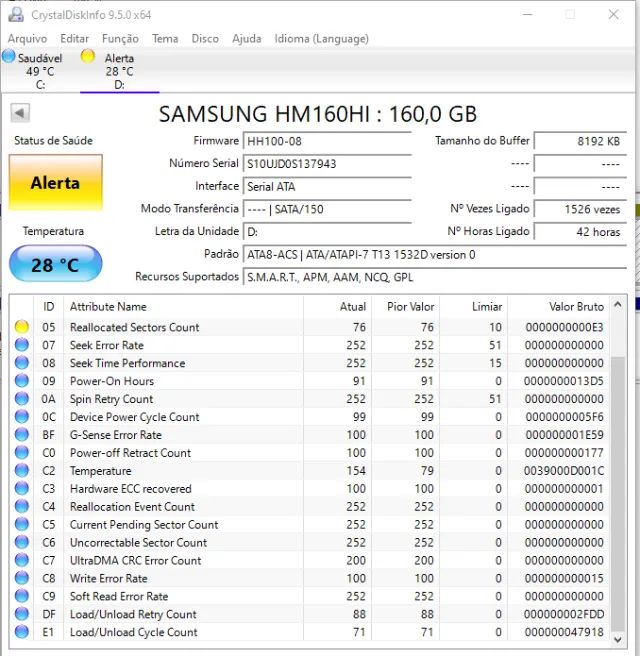Click the yellow Alerta health status button
Image resolution: width=640 pixels, height=656 pixels.
click(56, 182)
